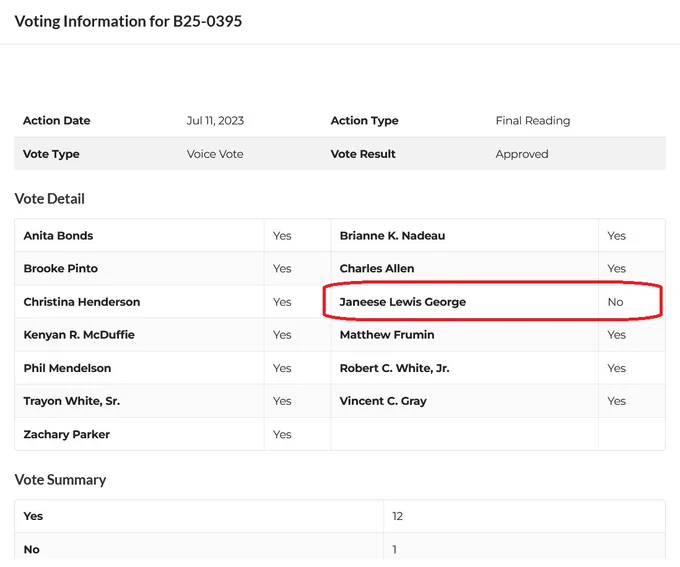Select the name 'Charles Allen'
The height and width of the screenshot is (567, 680).
377,269
